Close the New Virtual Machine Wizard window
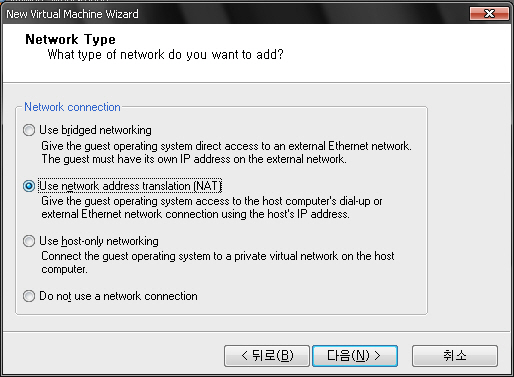The width and height of the screenshot is (514, 377). coord(489,14)
